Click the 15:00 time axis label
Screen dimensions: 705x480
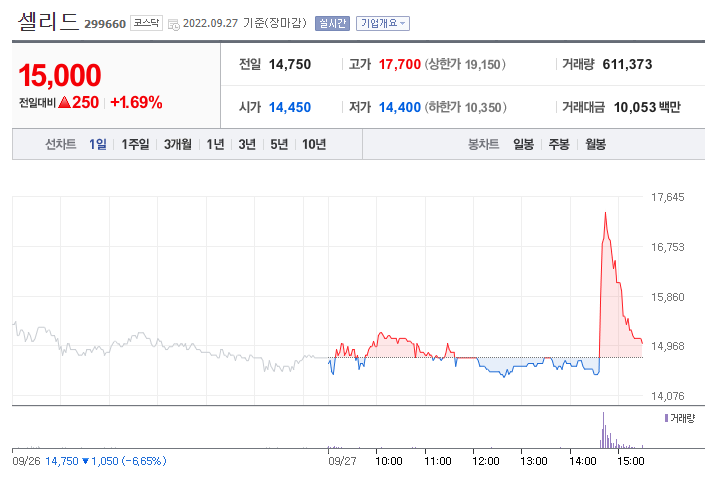631,461
